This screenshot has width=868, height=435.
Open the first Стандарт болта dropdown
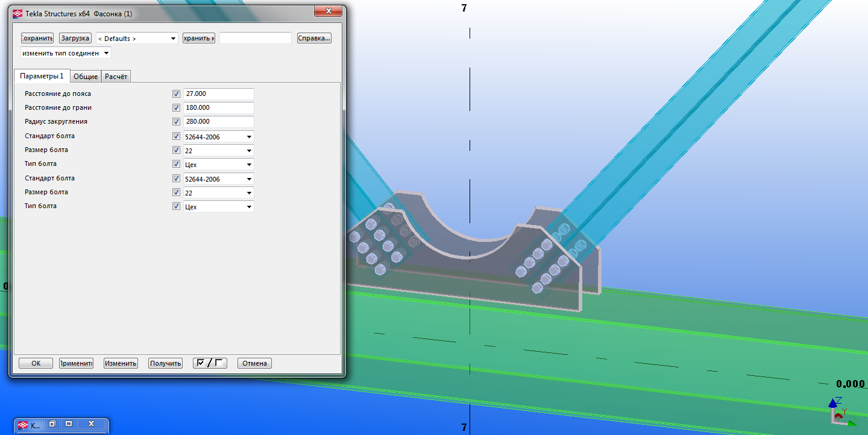[x=218, y=137]
